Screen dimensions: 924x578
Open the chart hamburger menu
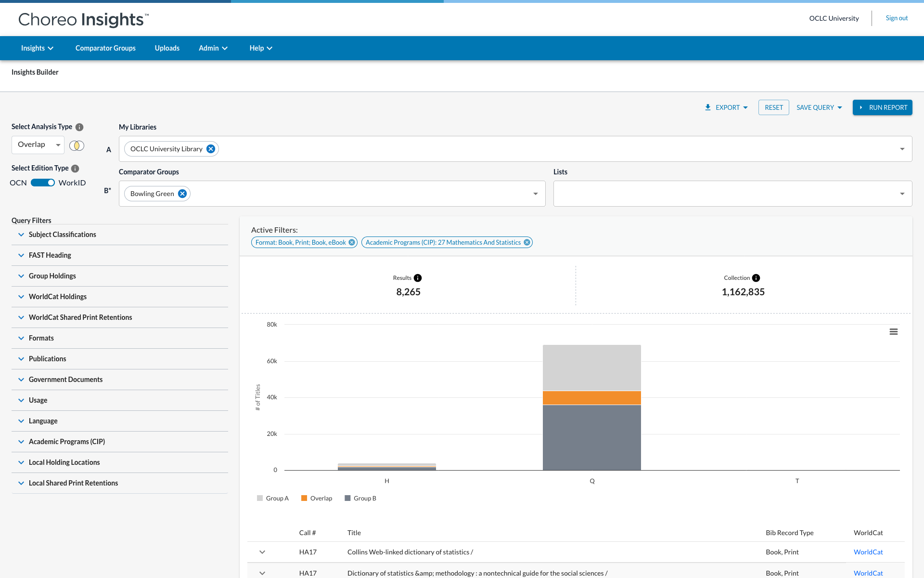click(894, 332)
